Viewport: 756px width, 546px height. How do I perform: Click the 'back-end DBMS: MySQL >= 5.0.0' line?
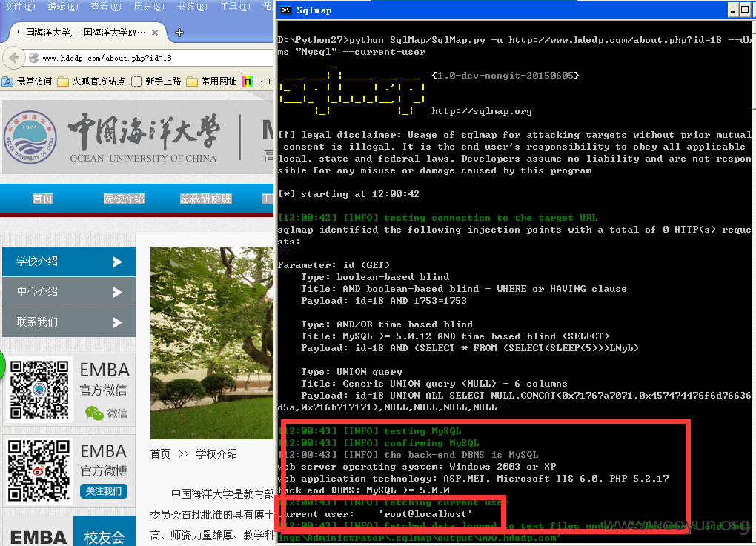click(364, 490)
